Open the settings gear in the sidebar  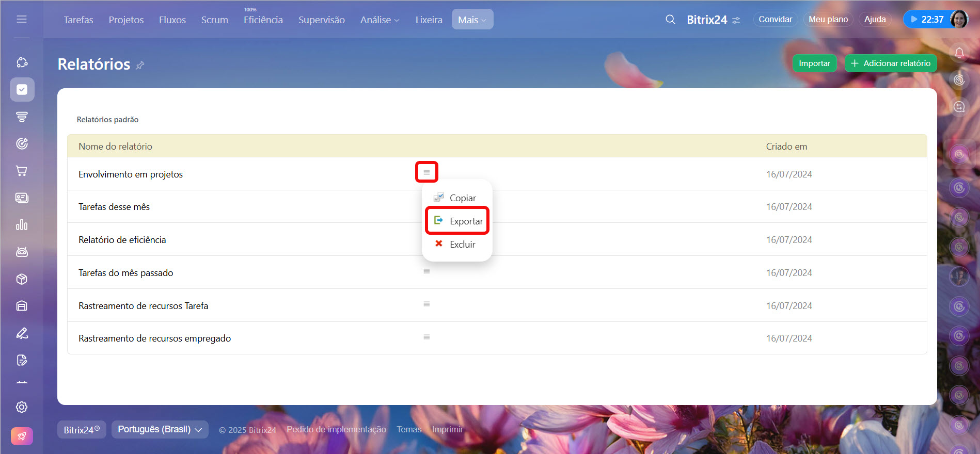[x=22, y=407]
